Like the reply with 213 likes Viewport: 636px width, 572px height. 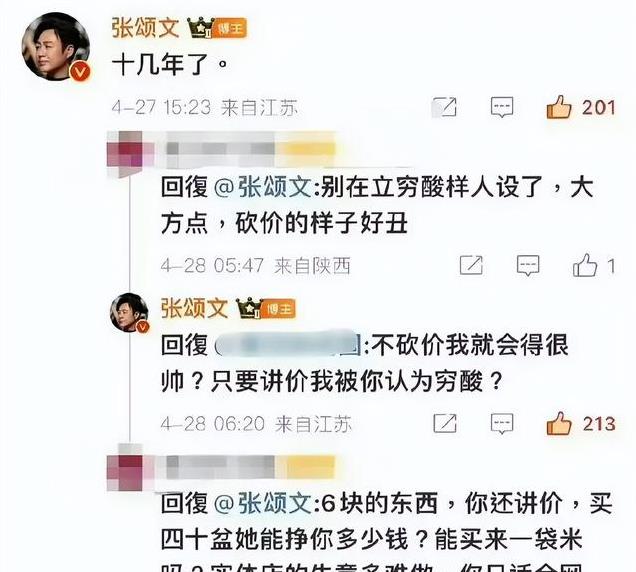tap(559, 424)
